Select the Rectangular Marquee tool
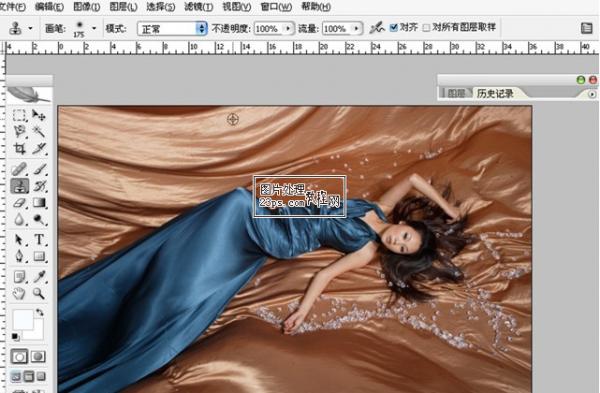The image size is (600, 393). pyautogui.click(x=19, y=115)
